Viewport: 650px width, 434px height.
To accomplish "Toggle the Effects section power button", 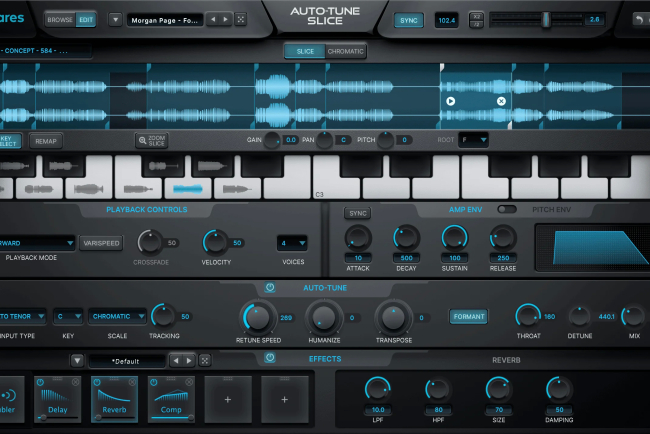I will (270, 357).
